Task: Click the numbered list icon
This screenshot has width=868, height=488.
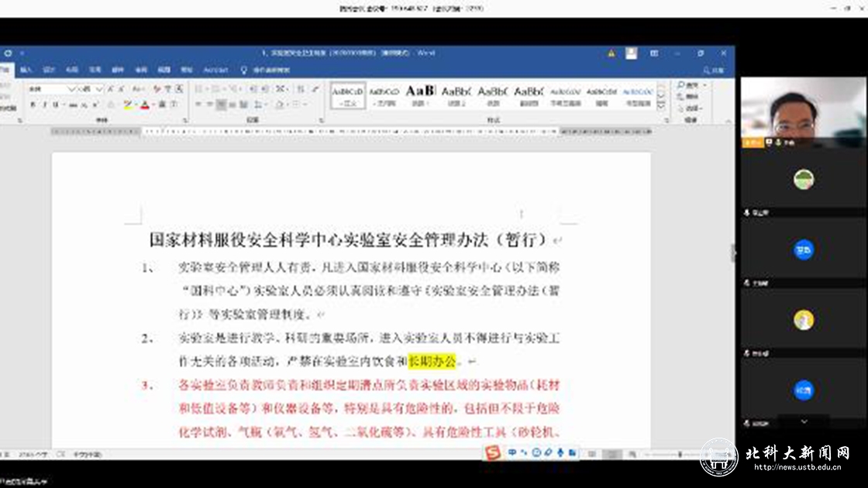Action: (216, 89)
